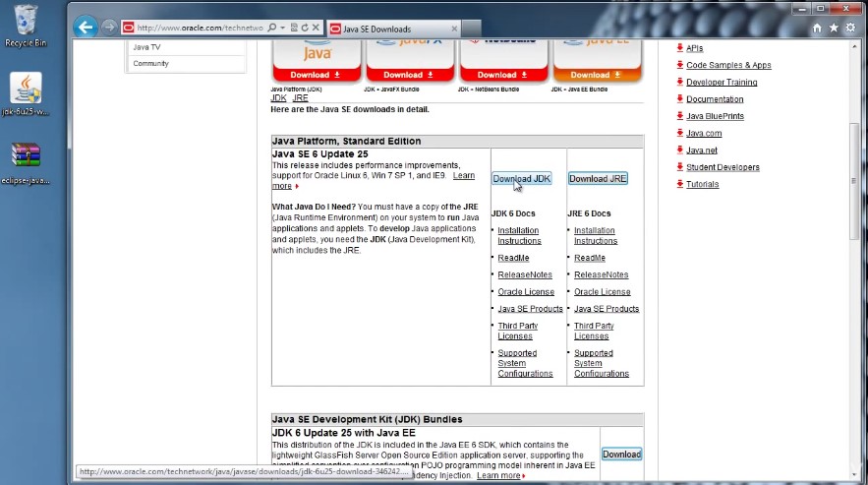Select the eclipse-java archive desktop icon
The image size is (868, 485).
click(26, 164)
